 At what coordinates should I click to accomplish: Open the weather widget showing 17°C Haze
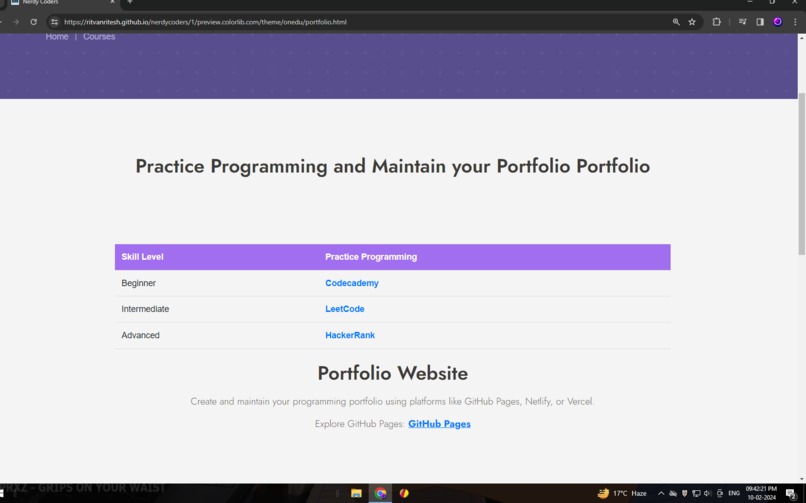[622, 493]
